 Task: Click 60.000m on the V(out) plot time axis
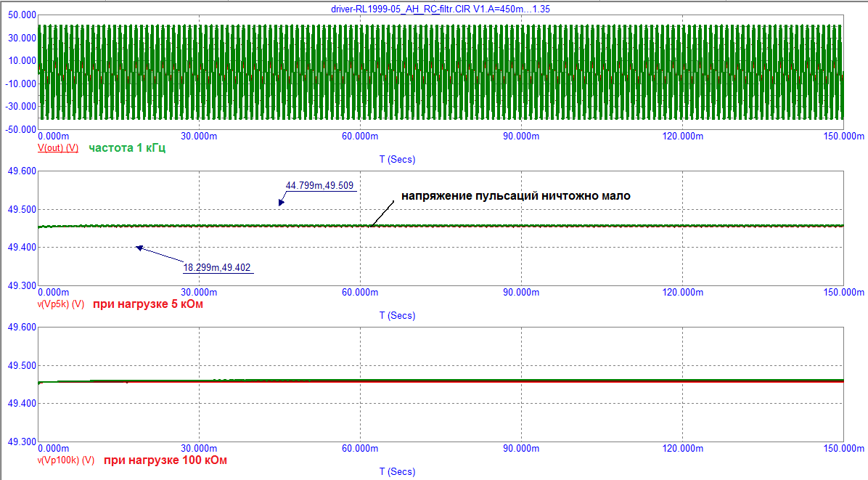tap(360, 137)
